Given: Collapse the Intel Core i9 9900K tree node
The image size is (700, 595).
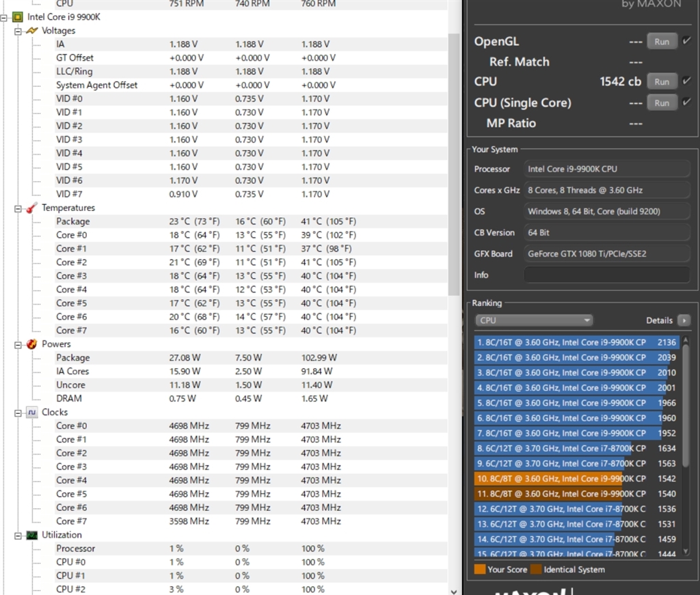Looking at the screenshot, I should tap(4, 18).
